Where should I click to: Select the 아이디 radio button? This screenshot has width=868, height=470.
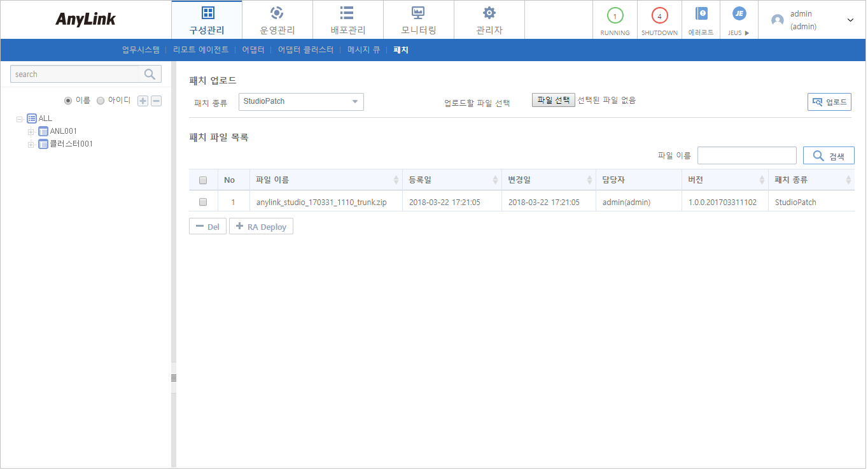pos(101,101)
